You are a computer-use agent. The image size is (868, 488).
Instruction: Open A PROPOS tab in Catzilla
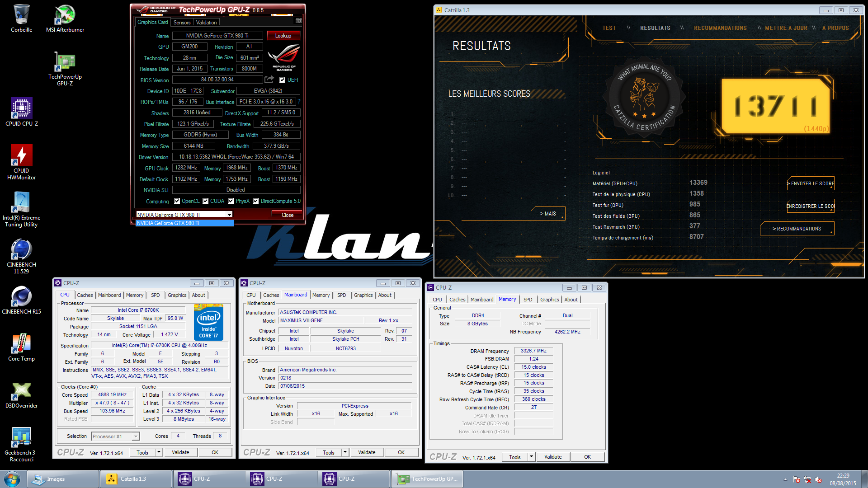coord(835,28)
